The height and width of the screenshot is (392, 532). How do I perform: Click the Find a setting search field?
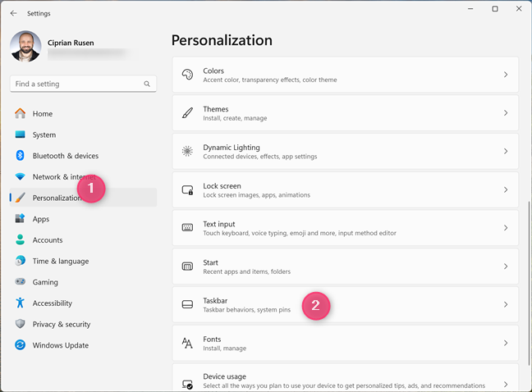[83, 84]
